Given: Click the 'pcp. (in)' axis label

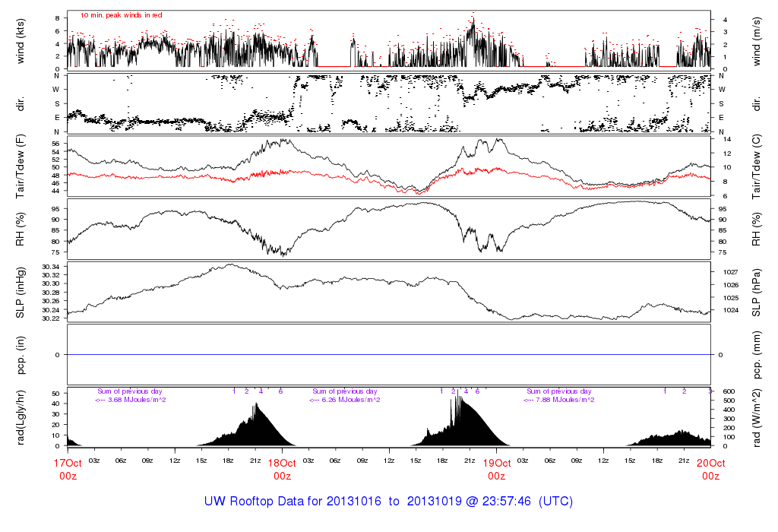Looking at the screenshot, I should pyautogui.click(x=21, y=355).
